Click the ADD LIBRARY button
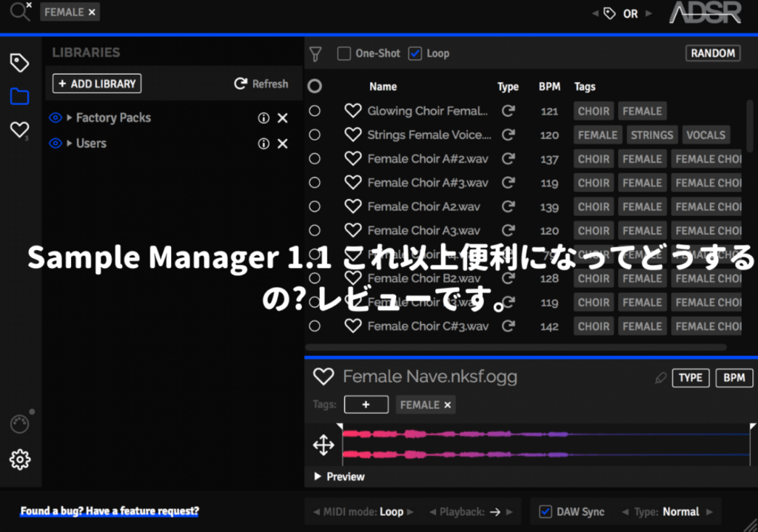 click(97, 84)
